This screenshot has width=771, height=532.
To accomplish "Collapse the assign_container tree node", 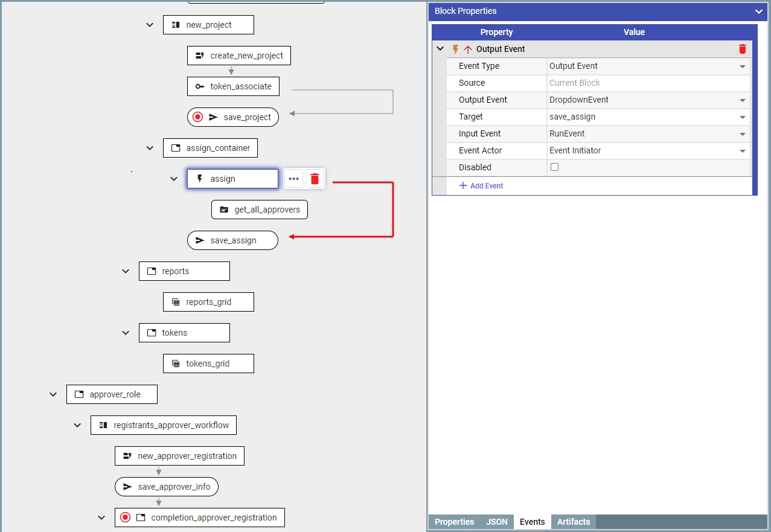I will pyautogui.click(x=150, y=148).
